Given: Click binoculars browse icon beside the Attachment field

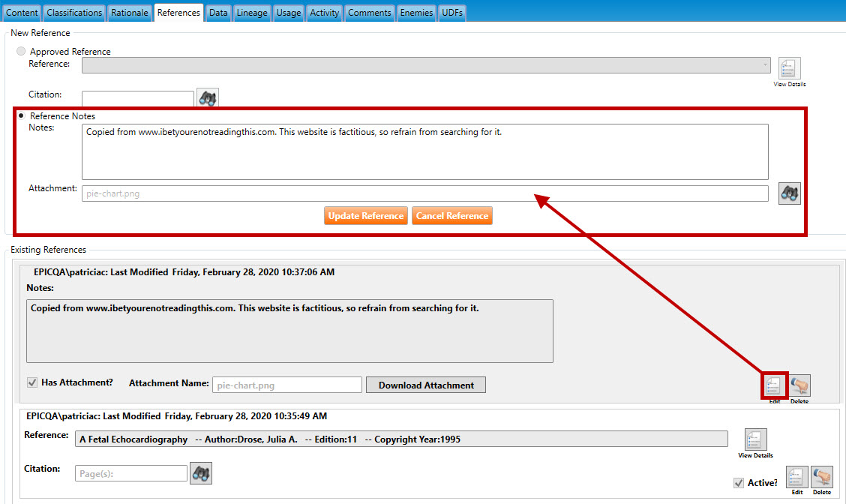Looking at the screenshot, I should click(x=789, y=193).
